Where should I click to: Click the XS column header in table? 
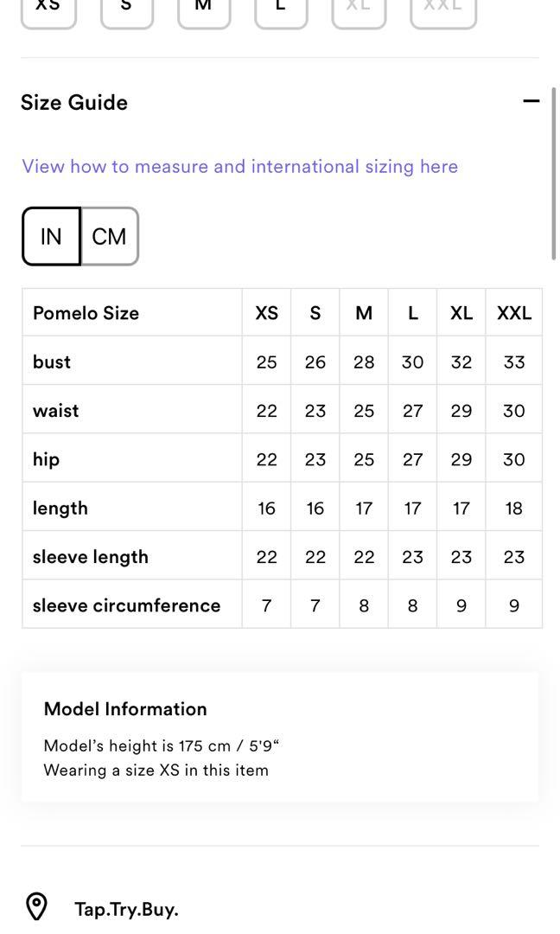point(266,313)
